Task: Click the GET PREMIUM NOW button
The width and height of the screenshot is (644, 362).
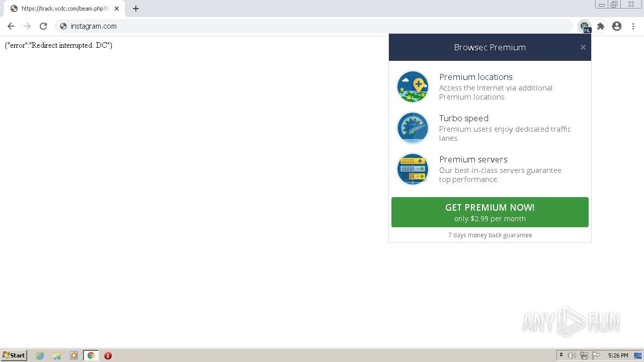Action: point(490,212)
